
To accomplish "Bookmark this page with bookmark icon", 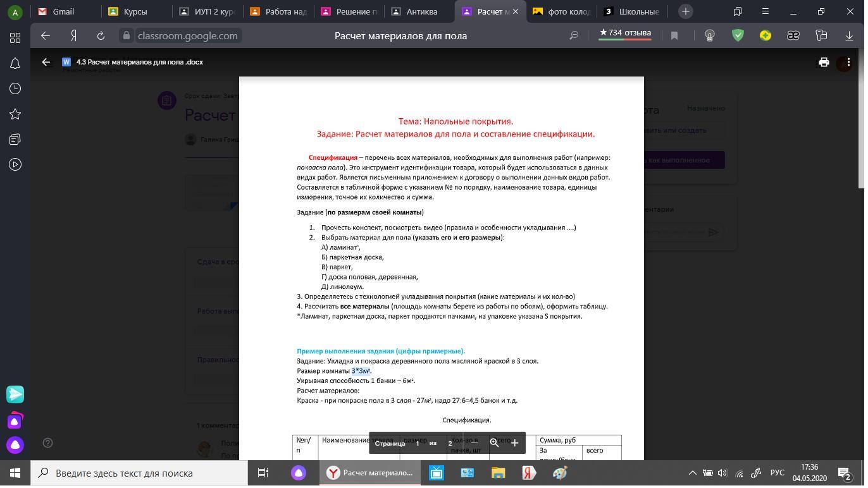I will click(674, 36).
